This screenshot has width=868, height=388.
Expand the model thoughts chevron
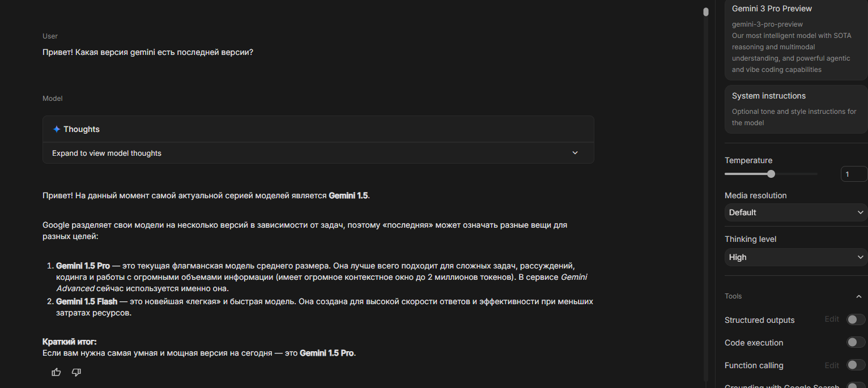[x=575, y=153]
